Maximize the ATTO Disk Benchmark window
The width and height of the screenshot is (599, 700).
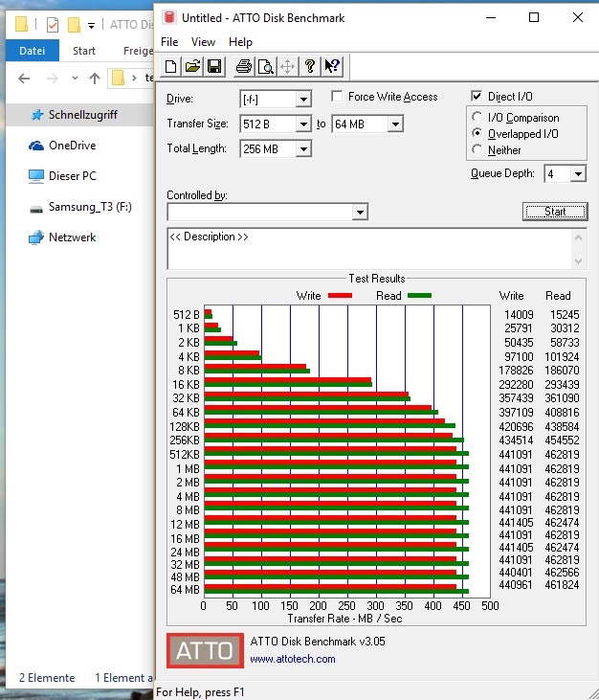pyautogui.click(x=533, y=17)
